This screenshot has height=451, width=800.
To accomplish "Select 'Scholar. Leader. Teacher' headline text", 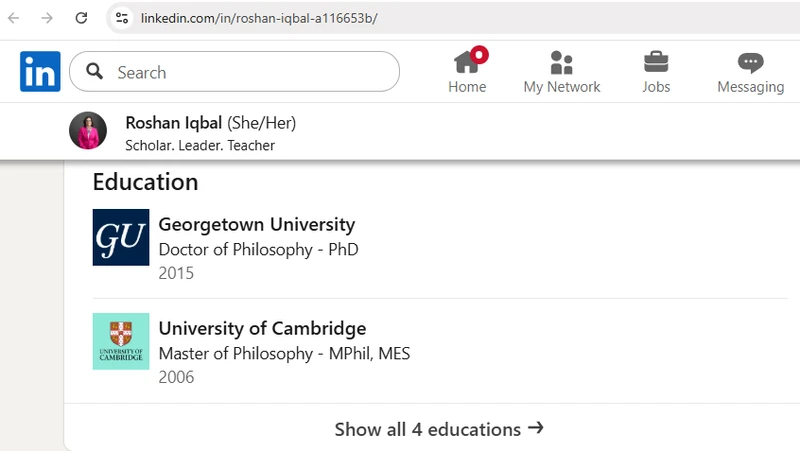I will point(200,145).
